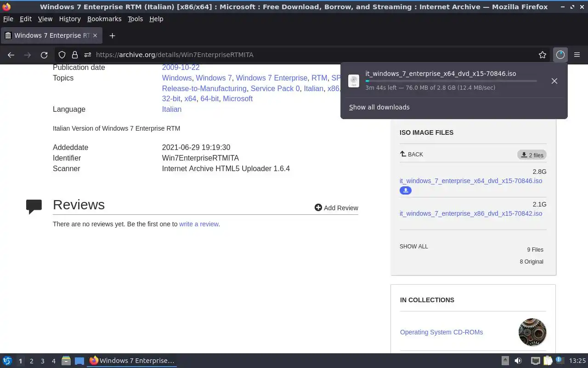Open the Microsoft topic link
Screen dimensions: 588x368
point(238,98)
